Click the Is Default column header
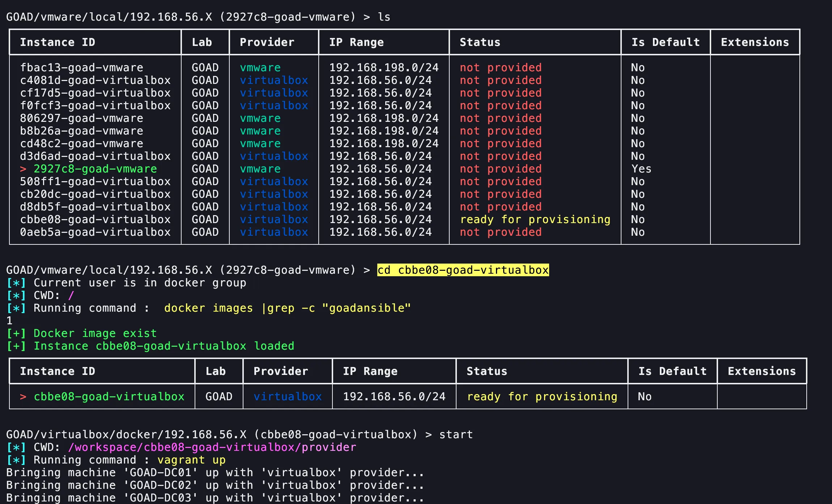 click(x=666, y=42)
